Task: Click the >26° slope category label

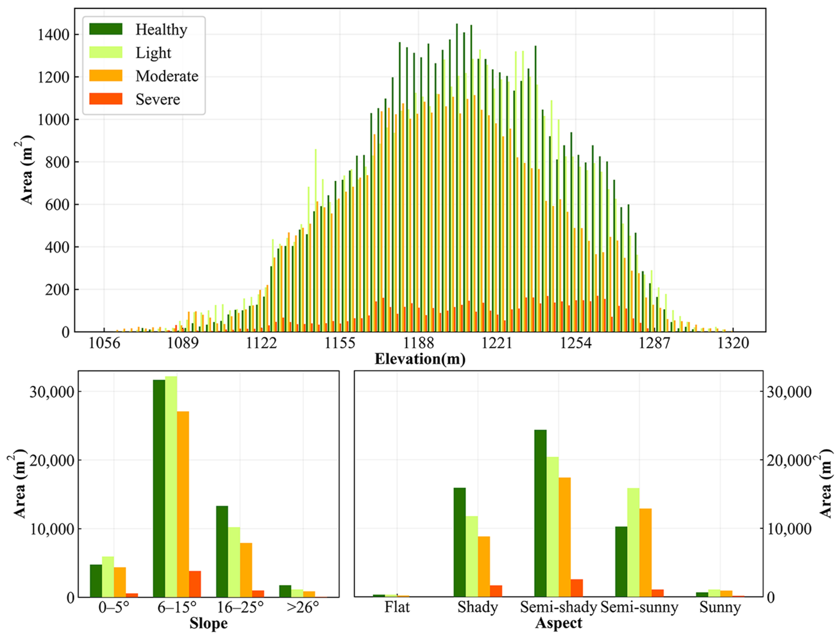Action: [303, 608]
